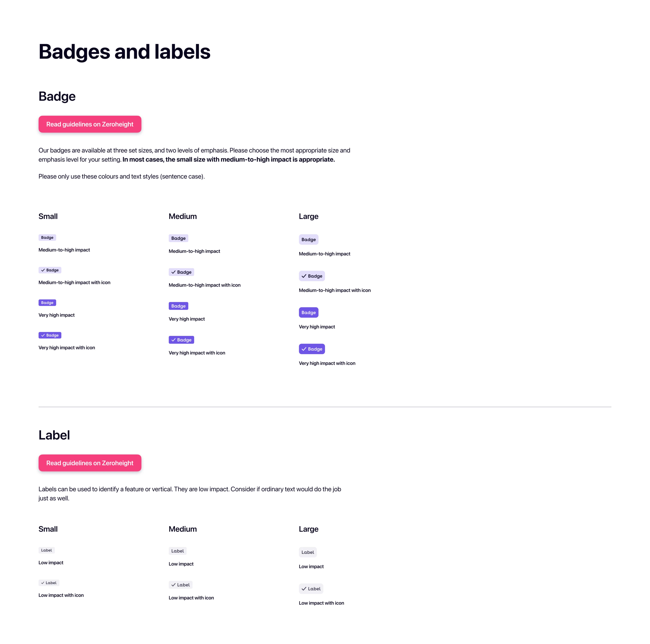Click the checkmark icon in large light badge
Screen dimensions: 650x644
coord(304,276)
